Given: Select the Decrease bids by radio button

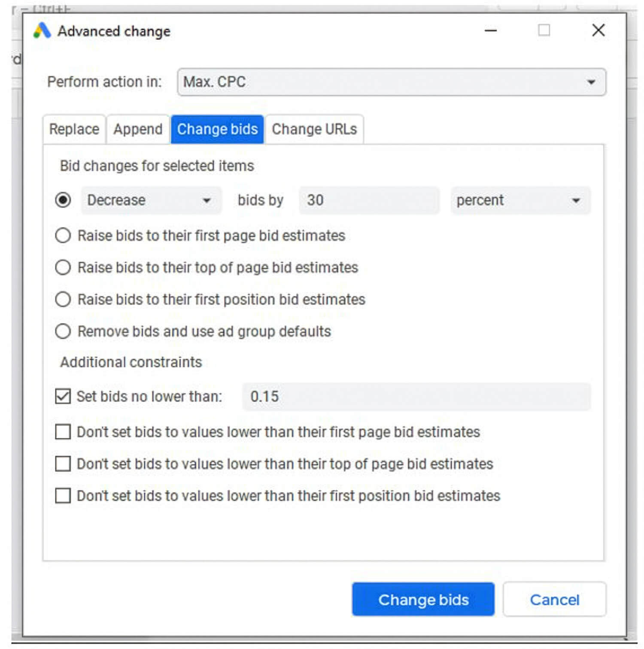Looking at the screenshot, I should point(63,200).
